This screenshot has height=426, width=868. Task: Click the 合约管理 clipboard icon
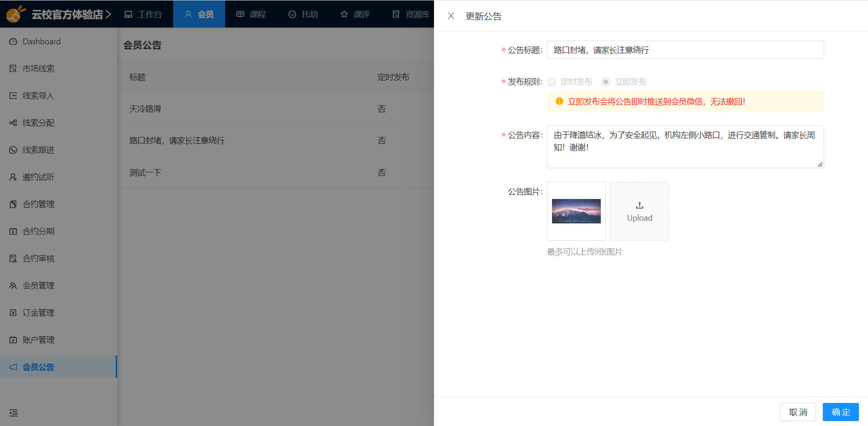click(13, 204)
